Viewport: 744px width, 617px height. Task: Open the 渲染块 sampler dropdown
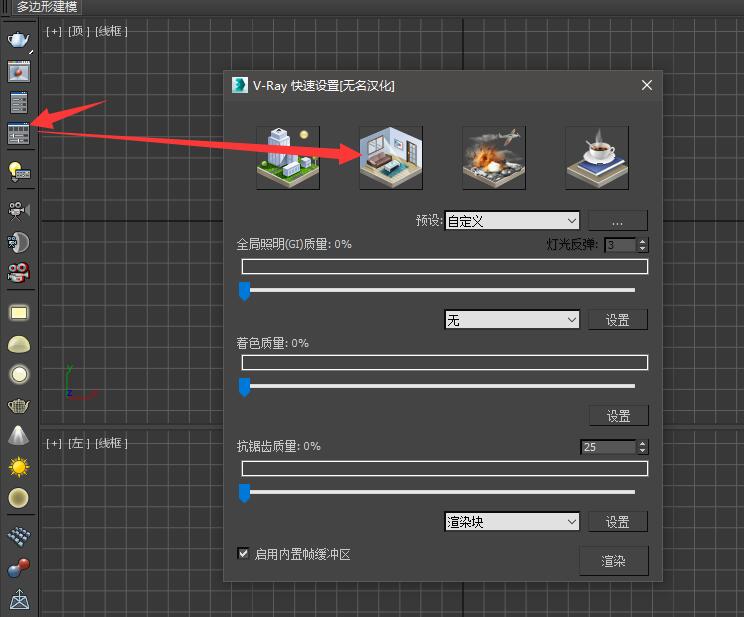coord(512,522)
